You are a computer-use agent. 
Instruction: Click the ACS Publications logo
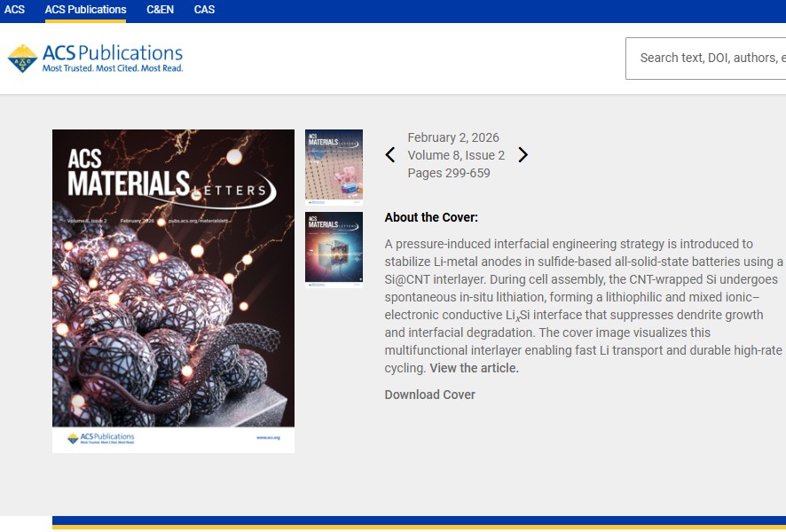coord(95,59)
